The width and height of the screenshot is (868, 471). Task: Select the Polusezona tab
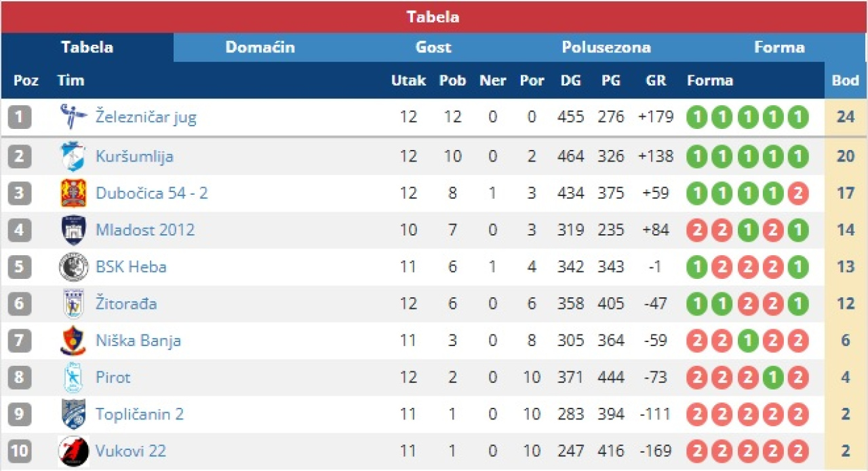tap(606, 48)
